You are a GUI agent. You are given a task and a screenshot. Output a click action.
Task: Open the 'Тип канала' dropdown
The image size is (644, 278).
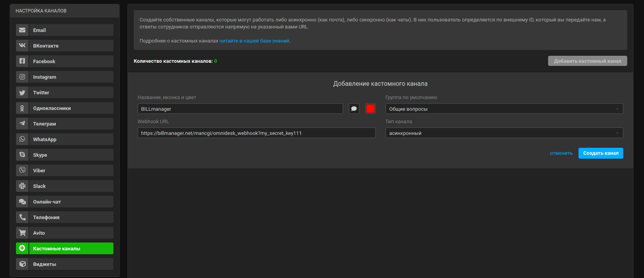click(x=504, y=133)
